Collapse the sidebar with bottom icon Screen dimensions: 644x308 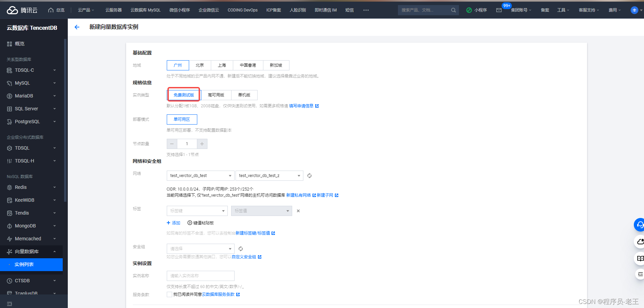(9, 304)
